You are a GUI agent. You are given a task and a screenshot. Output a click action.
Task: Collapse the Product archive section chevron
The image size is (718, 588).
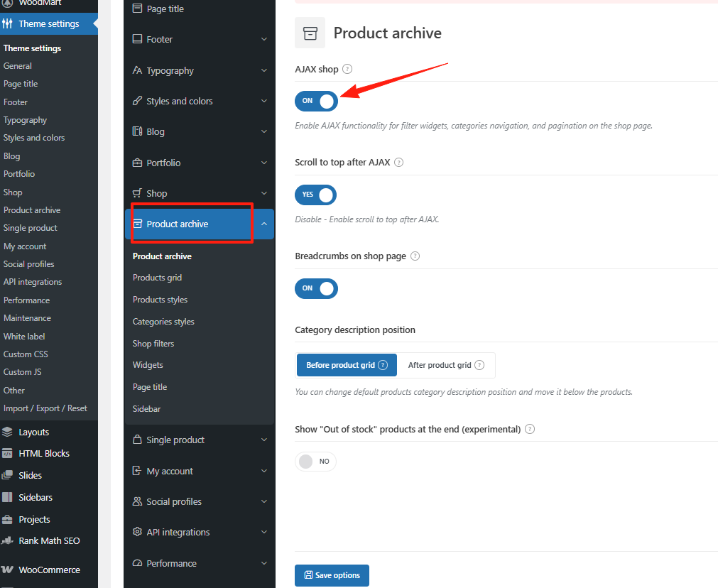[263, 224]
